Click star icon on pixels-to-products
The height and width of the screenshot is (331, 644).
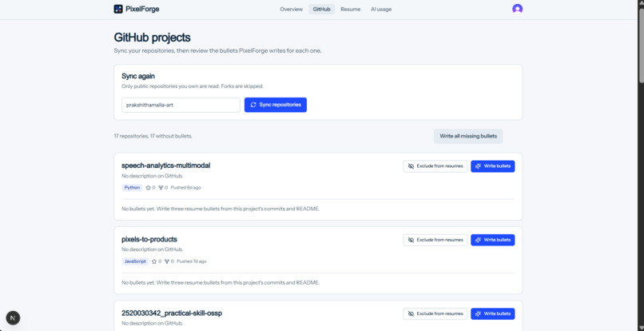pos(154,261)
